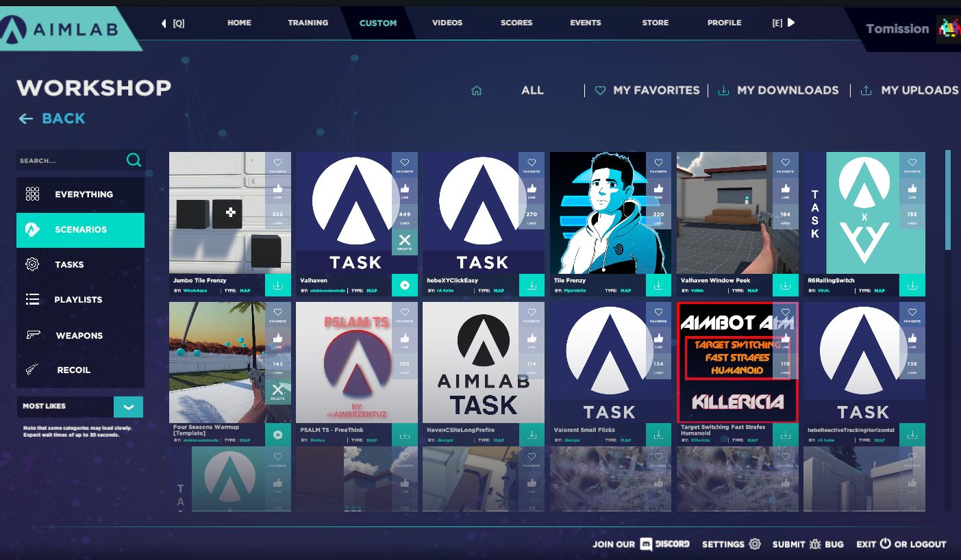
Task: Visit the Store tab
Action: click(x=656, y=23)
